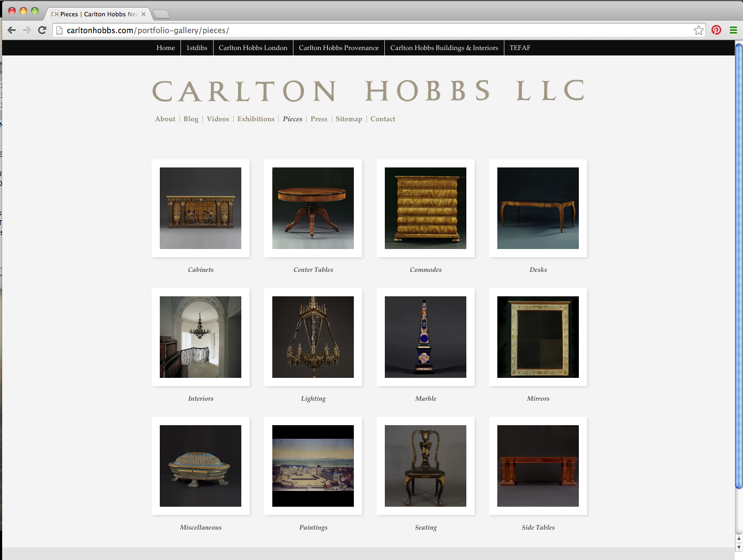
Task: Click the Center Tables caption text
Action: point(313,270)
